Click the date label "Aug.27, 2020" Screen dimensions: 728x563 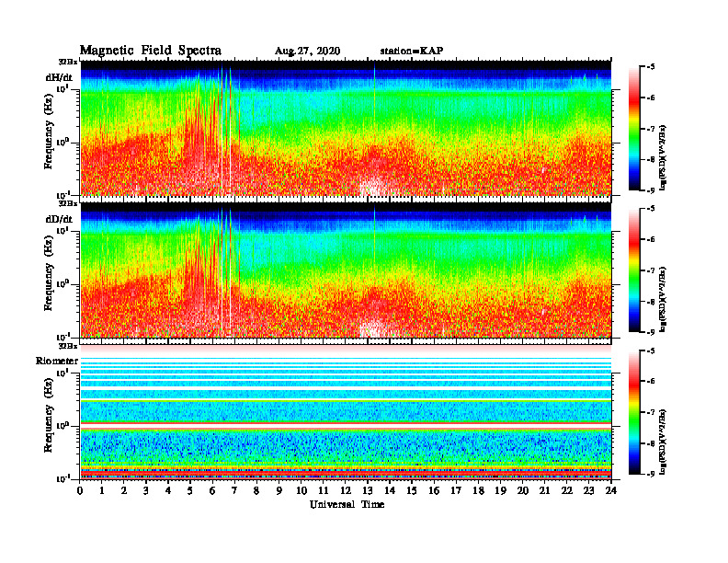[307, 52]
